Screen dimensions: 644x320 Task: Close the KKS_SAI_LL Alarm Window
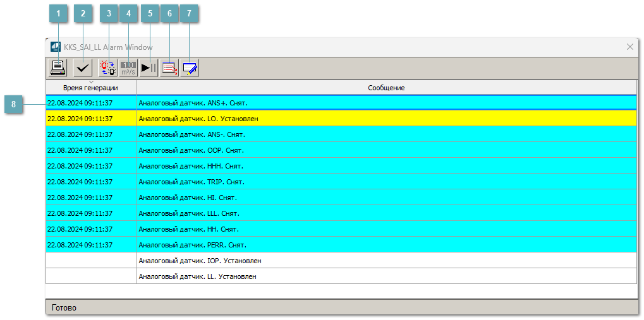pyautogui.click(x=629, y=47)
